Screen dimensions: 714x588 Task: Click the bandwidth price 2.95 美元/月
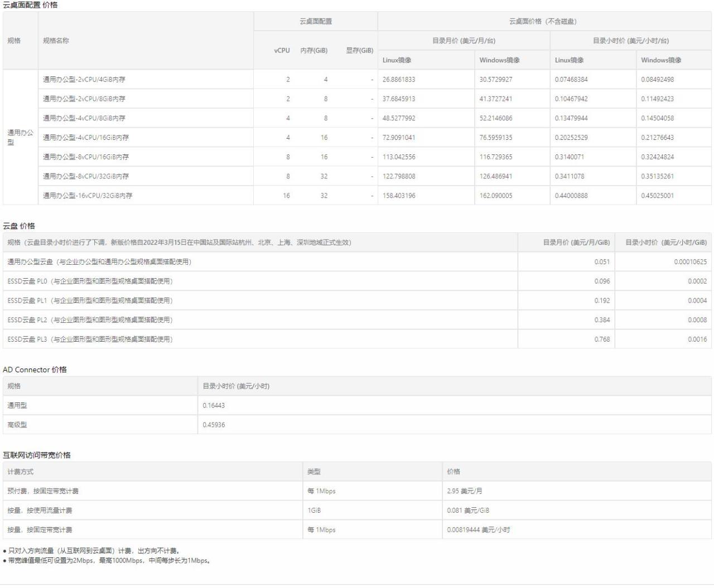click(x=465, y=492)
